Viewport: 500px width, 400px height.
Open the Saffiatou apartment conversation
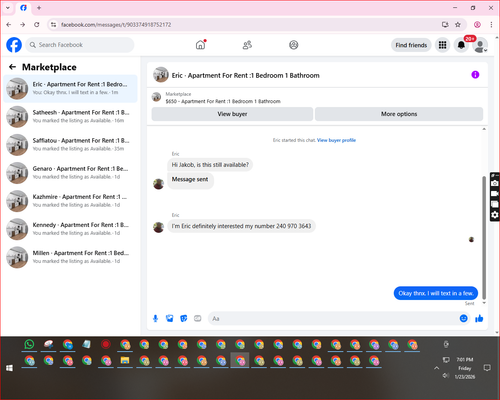[x=70, y=145]
